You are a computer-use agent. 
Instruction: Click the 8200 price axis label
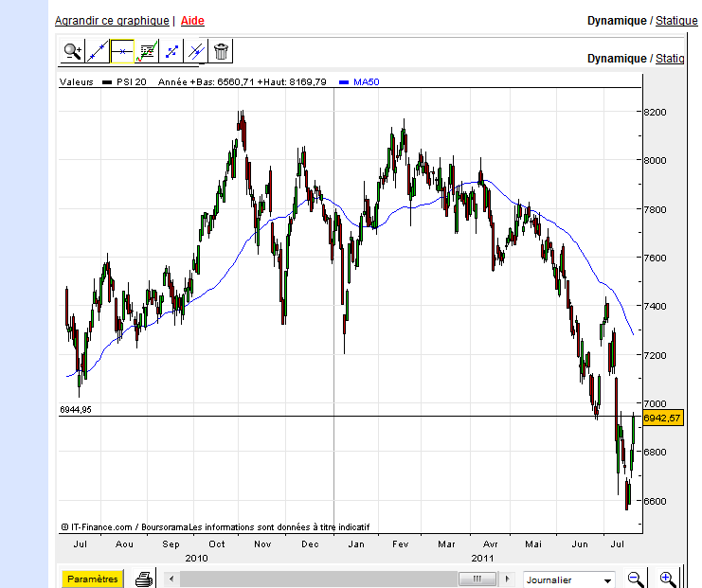(x=655, y=112)
